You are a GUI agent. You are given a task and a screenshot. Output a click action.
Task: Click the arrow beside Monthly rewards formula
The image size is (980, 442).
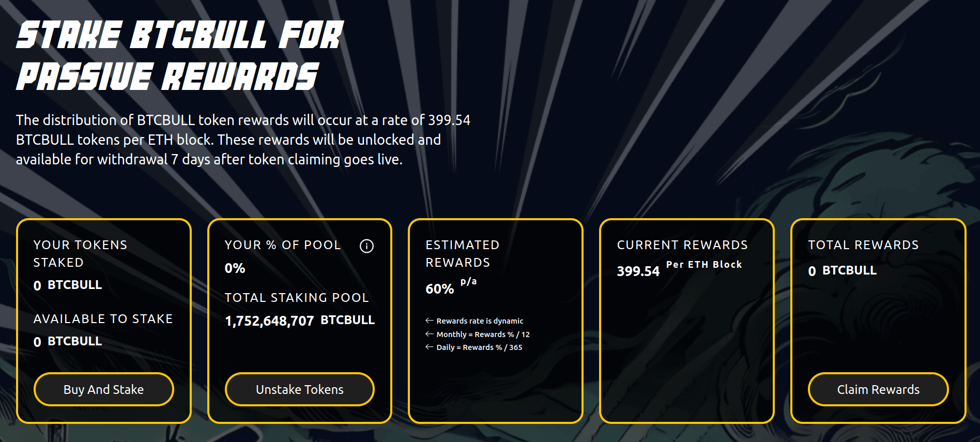click(x=429, y=334)
